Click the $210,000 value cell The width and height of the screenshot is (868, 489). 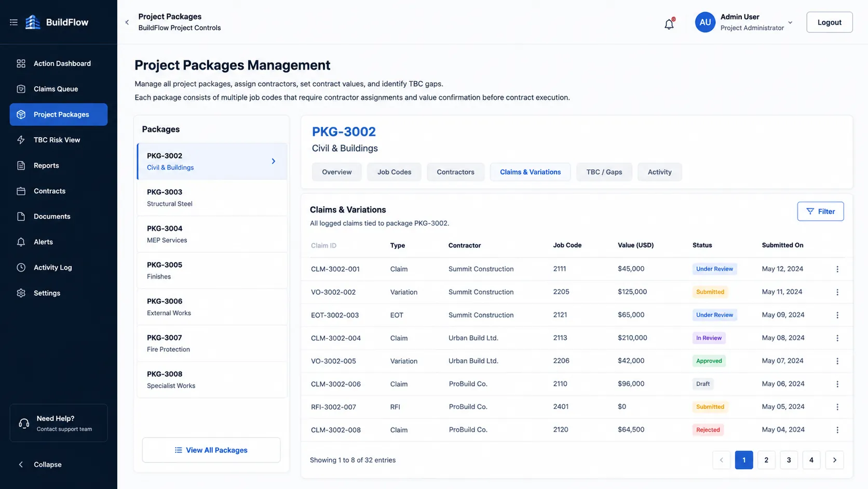click(632, 338)
